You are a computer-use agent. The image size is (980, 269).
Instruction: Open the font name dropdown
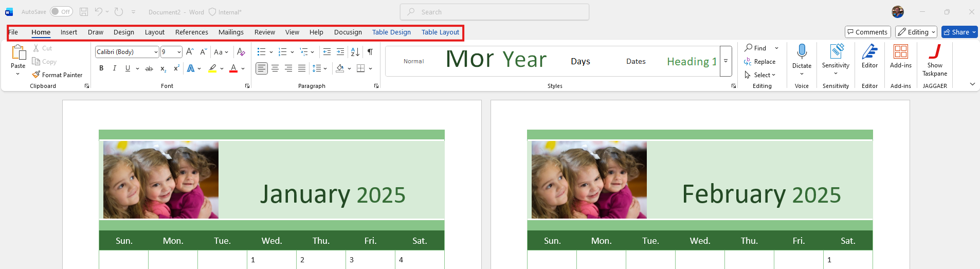[155, 52]
